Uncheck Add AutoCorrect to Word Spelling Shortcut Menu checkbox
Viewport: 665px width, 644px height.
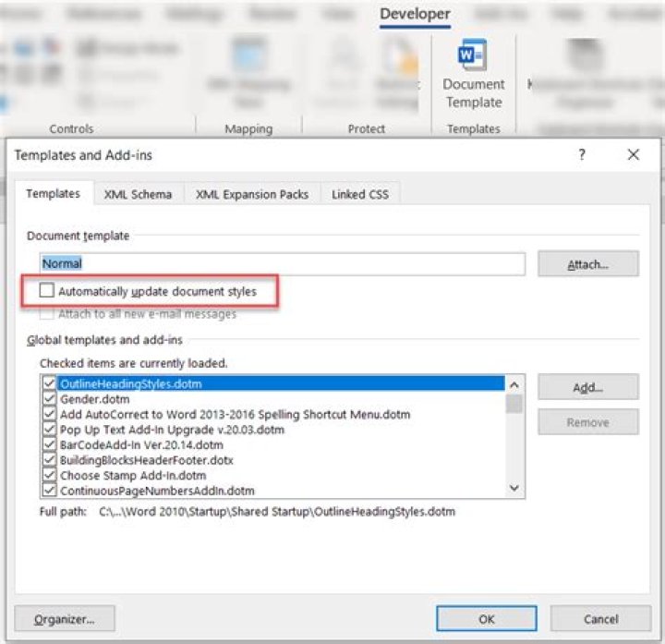(50, 414)
